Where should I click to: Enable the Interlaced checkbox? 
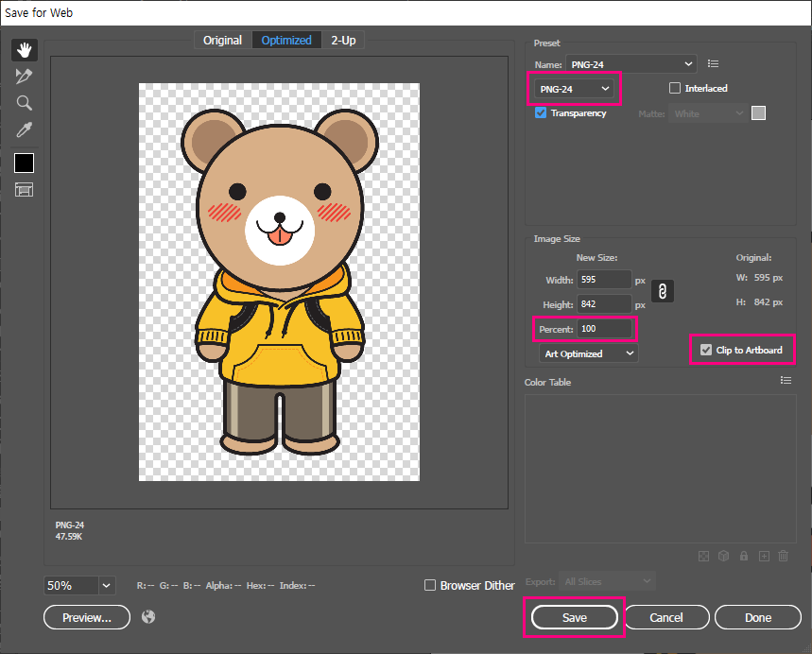coord(675,88)
